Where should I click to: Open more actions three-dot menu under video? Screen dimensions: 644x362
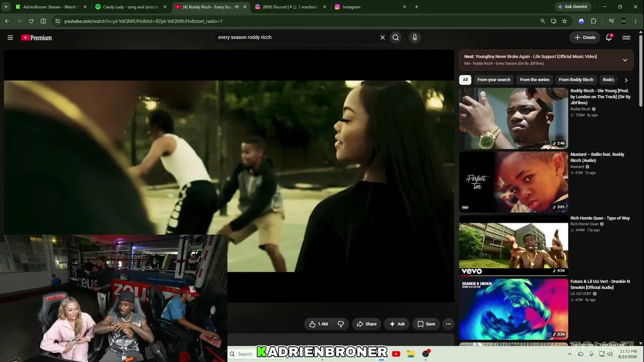448,324
